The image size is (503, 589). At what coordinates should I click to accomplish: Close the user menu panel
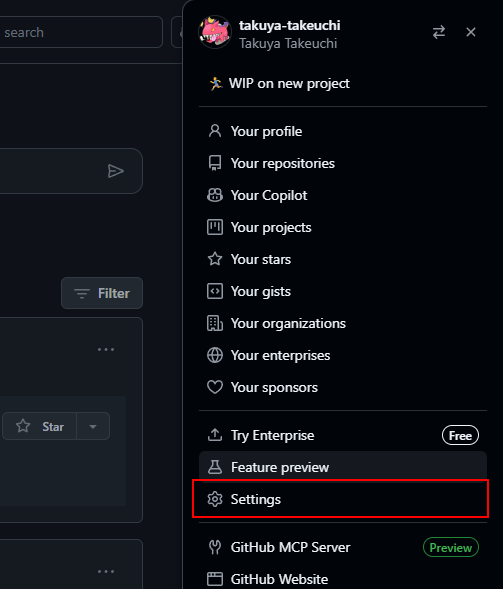click(471, 32)
